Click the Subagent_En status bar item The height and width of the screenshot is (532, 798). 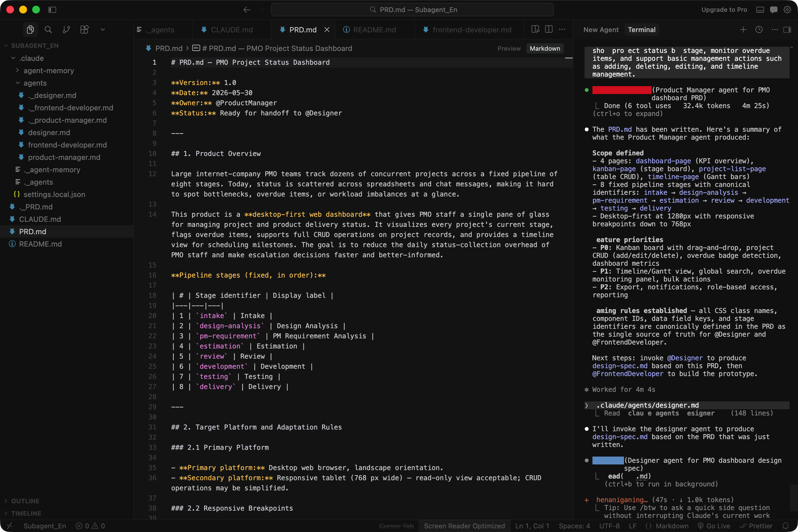(x=44, y=526)
